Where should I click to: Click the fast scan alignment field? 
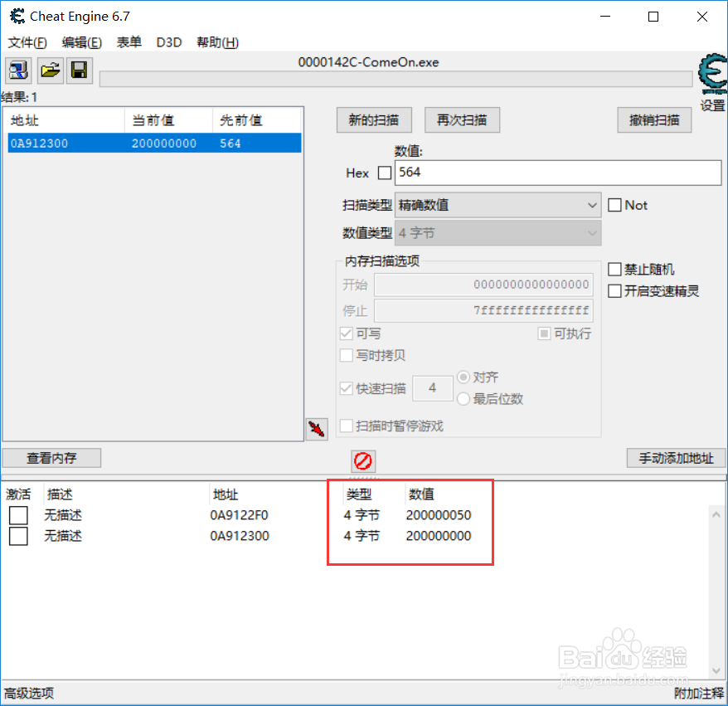[433, 387]
